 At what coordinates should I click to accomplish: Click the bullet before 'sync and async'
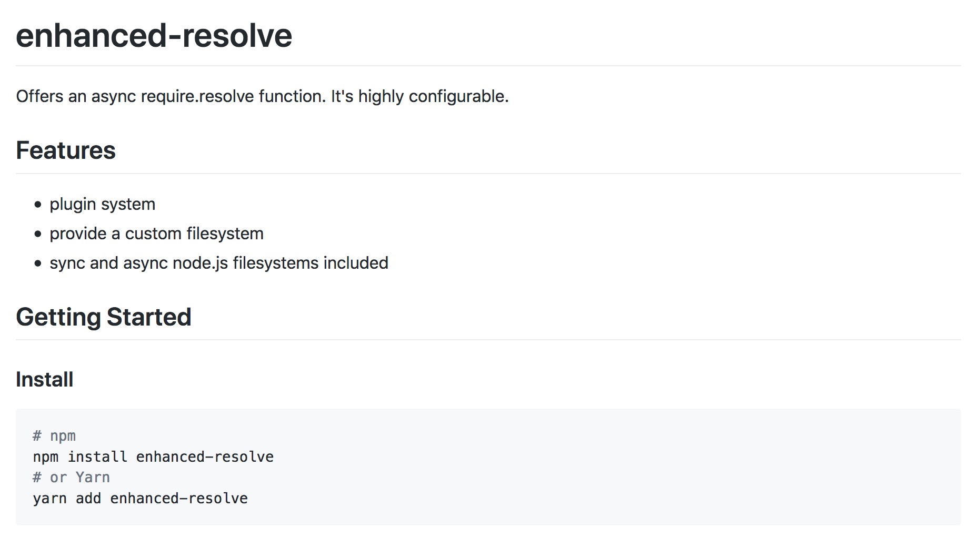pos(37,263)
